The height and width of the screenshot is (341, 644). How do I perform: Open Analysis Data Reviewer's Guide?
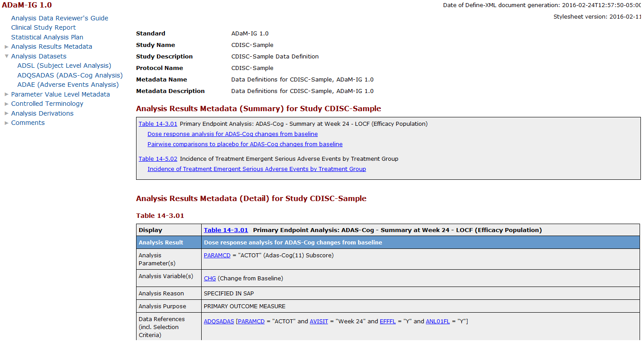pos(59,18)
